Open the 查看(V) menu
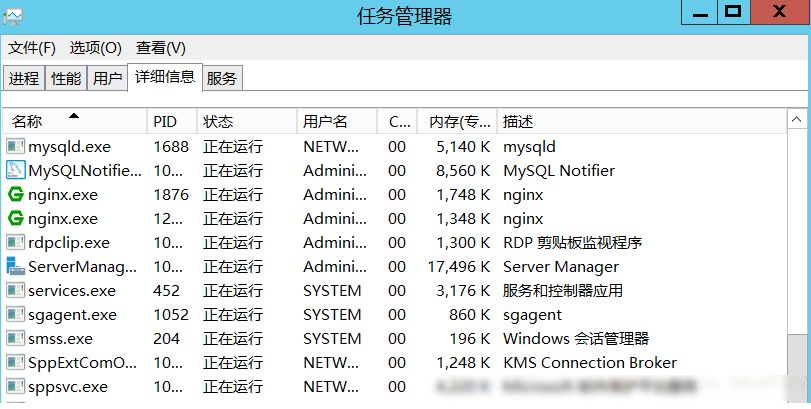This screenshot has height=409, width=811. click(160, 48)
